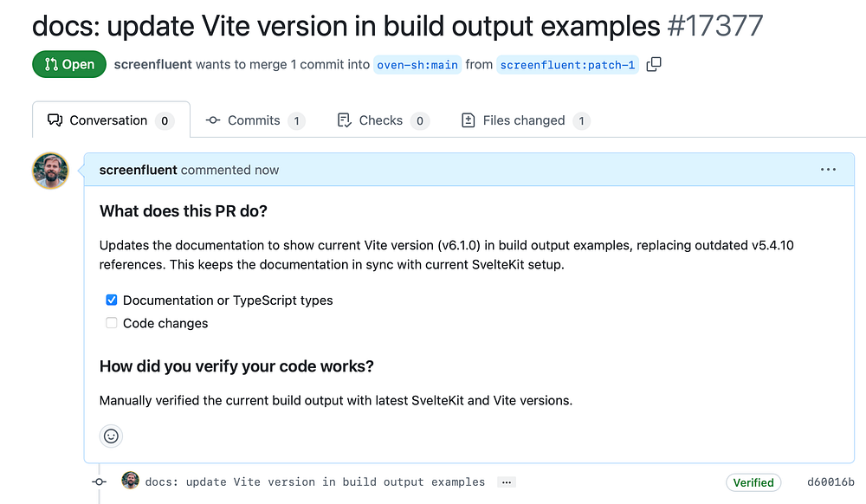The image size is (866, 504).
Task: Open the add reaction smiley menu
Action: pyautogui.click(x=111, y=436)
